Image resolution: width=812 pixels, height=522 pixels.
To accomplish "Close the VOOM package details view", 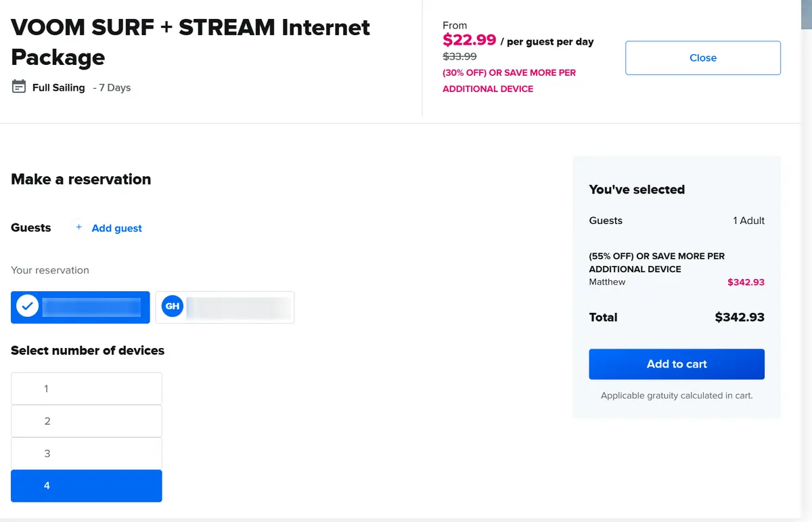I will 702,58.
